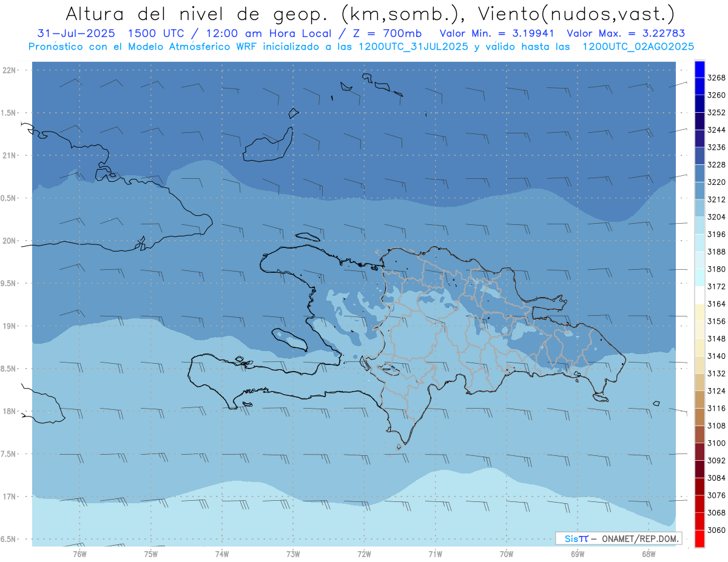Screen dimensions: 728x562
Task: Click the '9.5N' latitude label
Action: point(9,283)
